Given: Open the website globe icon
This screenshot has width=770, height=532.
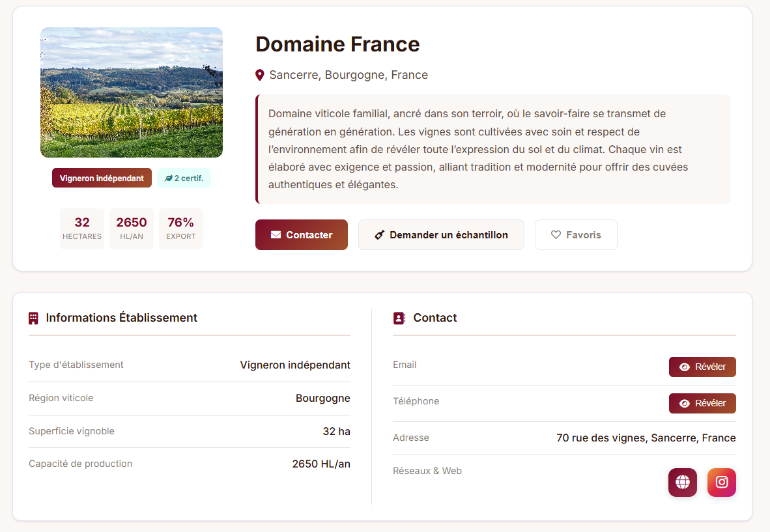Looking at the screenshot, I should 682,483.
